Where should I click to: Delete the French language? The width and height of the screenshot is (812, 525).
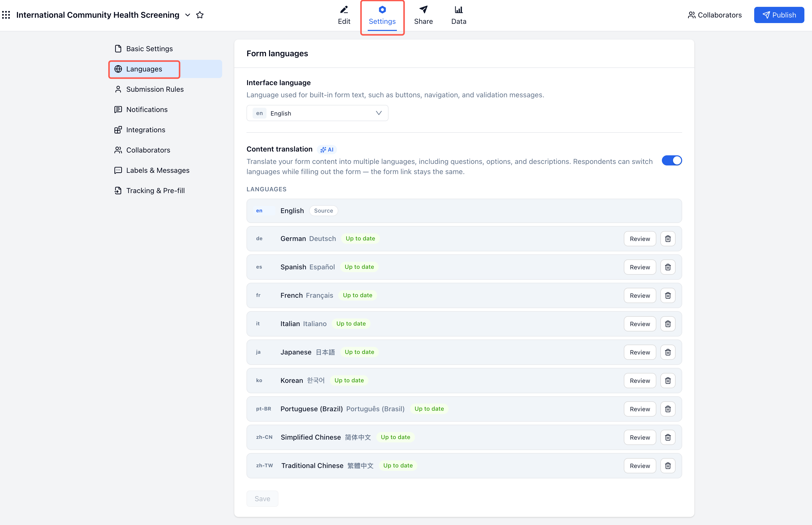tap(668, 296)
